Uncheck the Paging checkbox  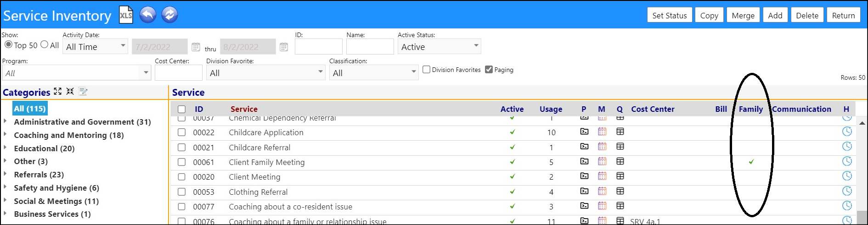pos(489,70)
